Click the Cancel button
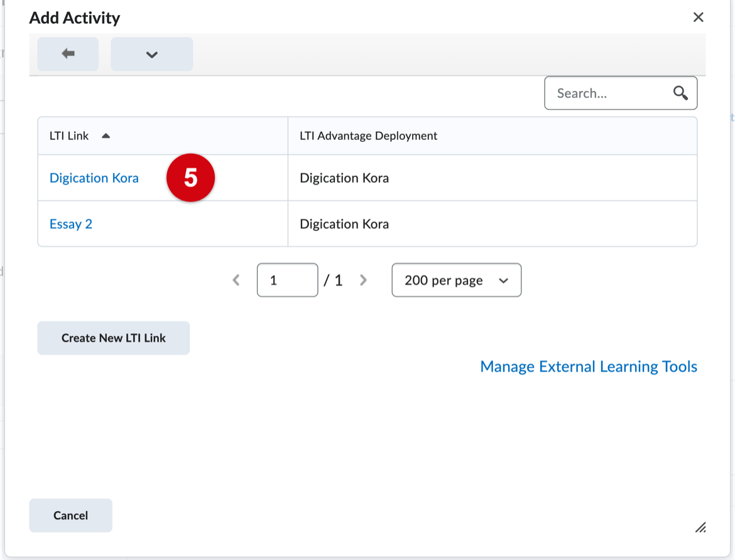This screenshot has width=735, height=560. click(x=71, y=515)
